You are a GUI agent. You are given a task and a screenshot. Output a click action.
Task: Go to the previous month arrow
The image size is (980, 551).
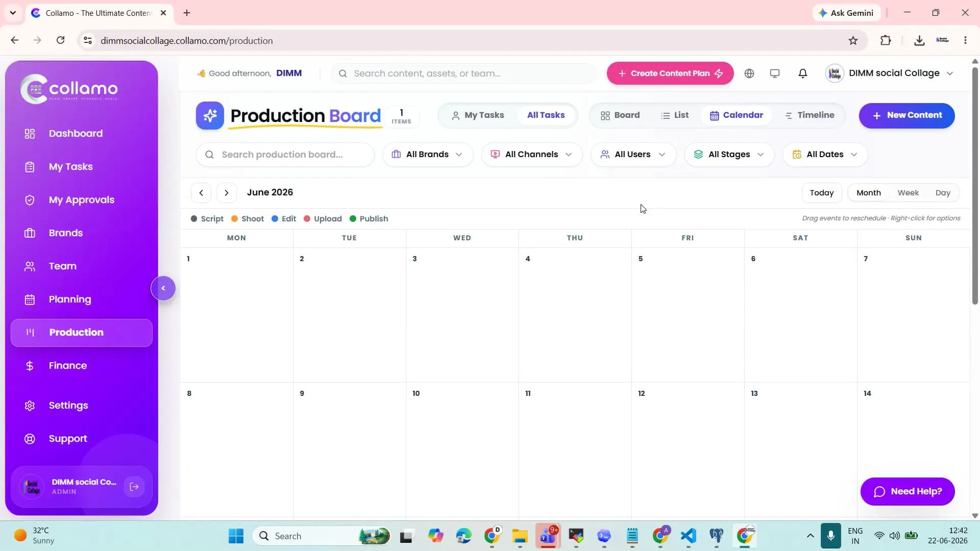201,193
